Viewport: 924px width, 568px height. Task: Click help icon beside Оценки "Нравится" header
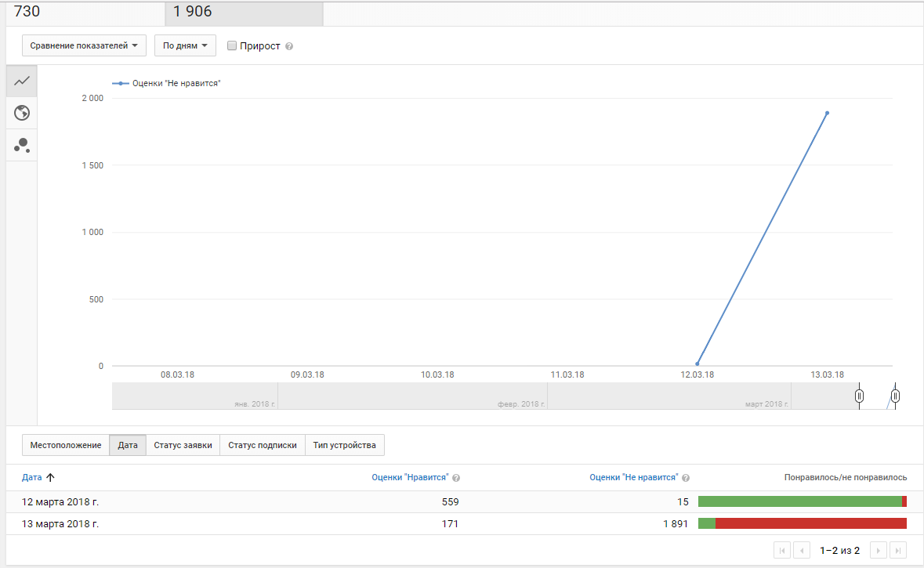pos(456,478)
